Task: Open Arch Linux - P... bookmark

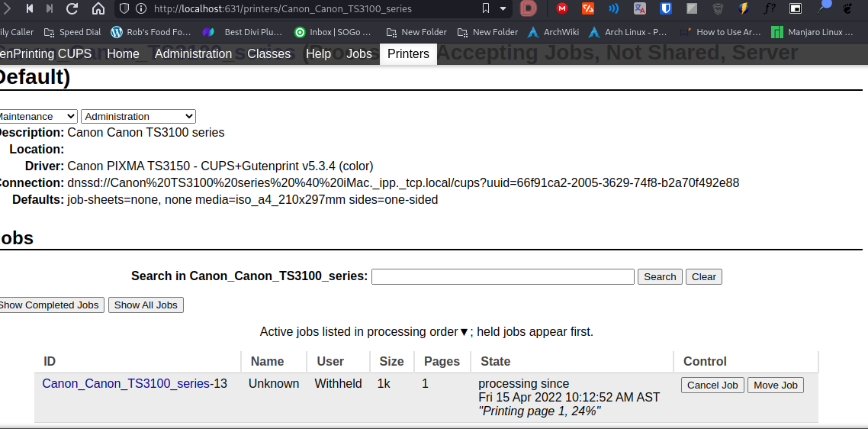Action: pos(628,32)
